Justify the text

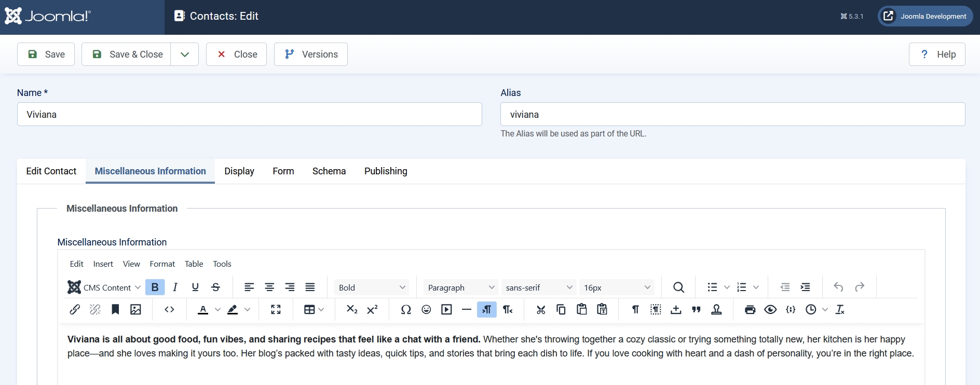(x=310, y=287)
